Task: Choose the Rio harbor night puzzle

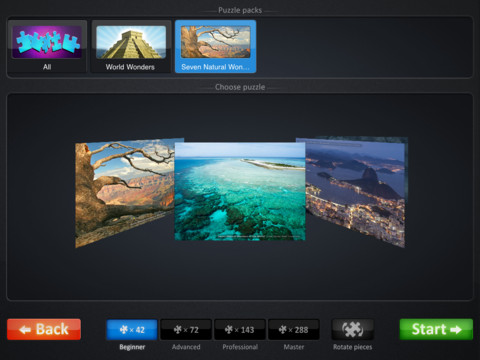Action: pos(355,192)
